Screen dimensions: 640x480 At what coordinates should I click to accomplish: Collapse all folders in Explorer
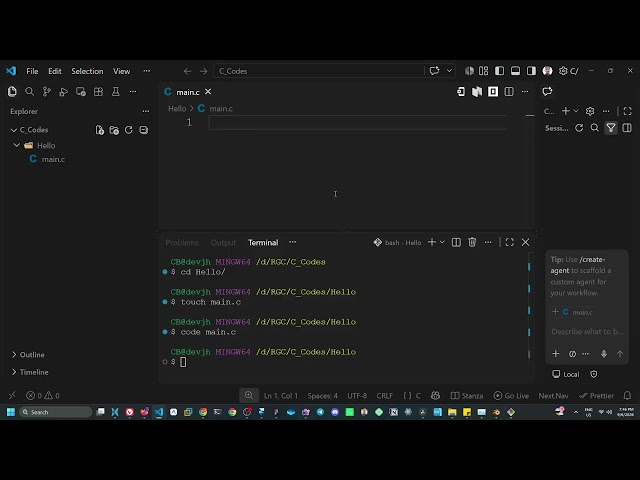pyautogui.click(x=144, y=130)
